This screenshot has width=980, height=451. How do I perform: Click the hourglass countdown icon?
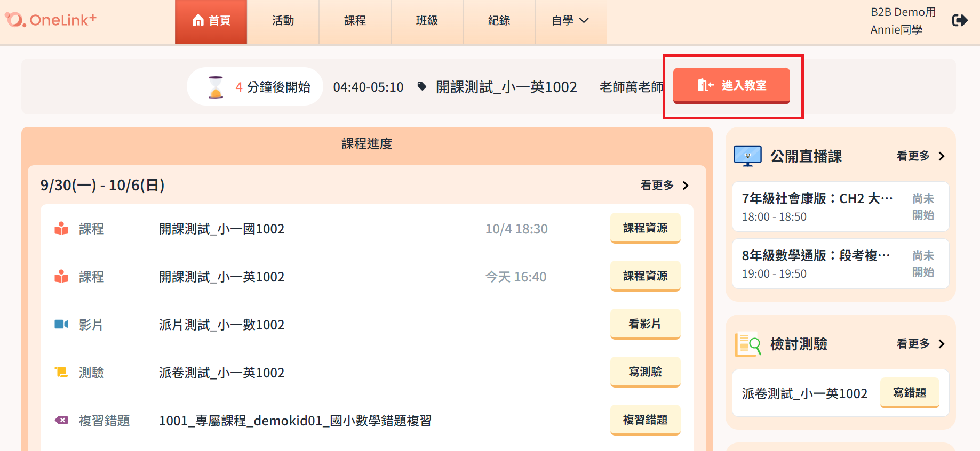pyautogui.click(x=216, y=87)
